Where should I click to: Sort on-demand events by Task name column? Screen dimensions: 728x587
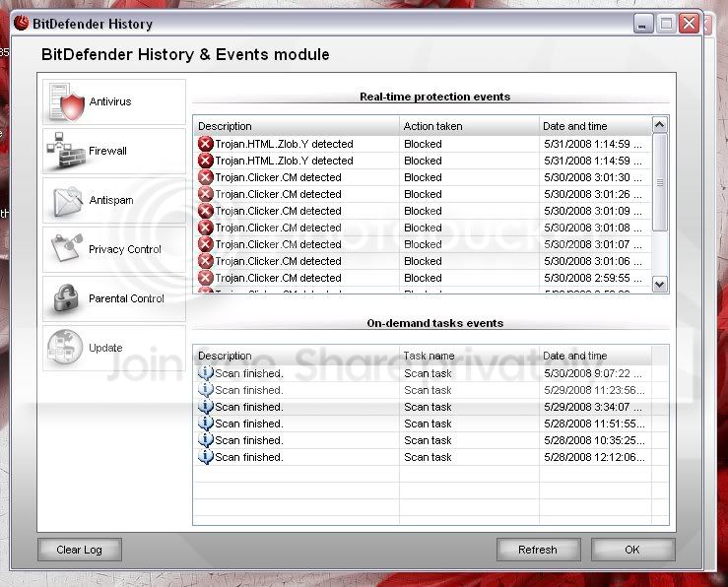[x=469, y=356]
